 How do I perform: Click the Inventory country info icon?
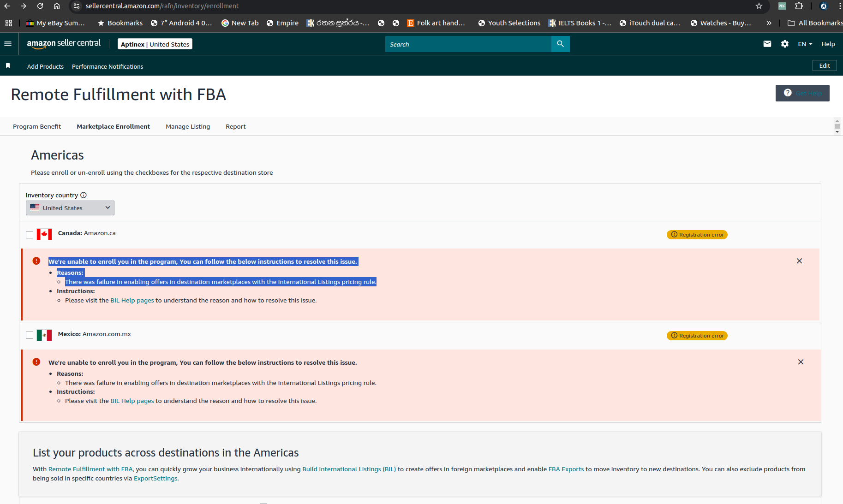84,195
